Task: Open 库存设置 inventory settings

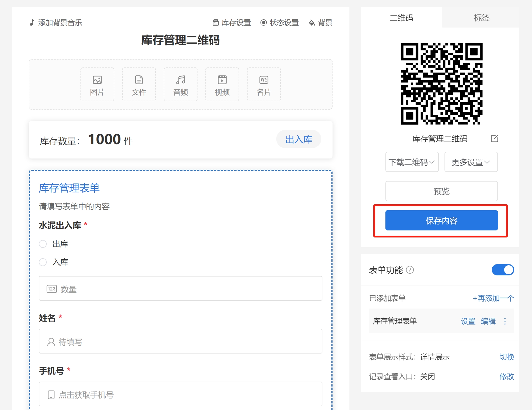Action: 232,22
